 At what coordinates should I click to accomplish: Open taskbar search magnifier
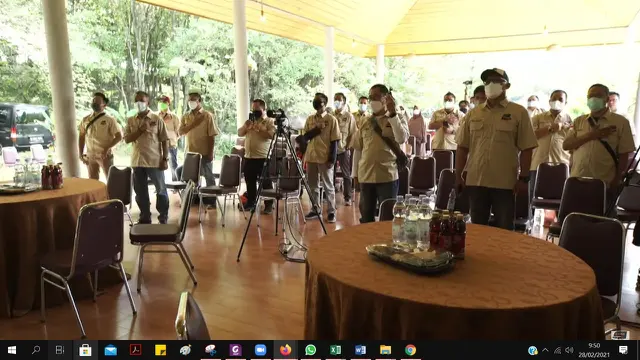pyautogui.click(x=36, y=350)
